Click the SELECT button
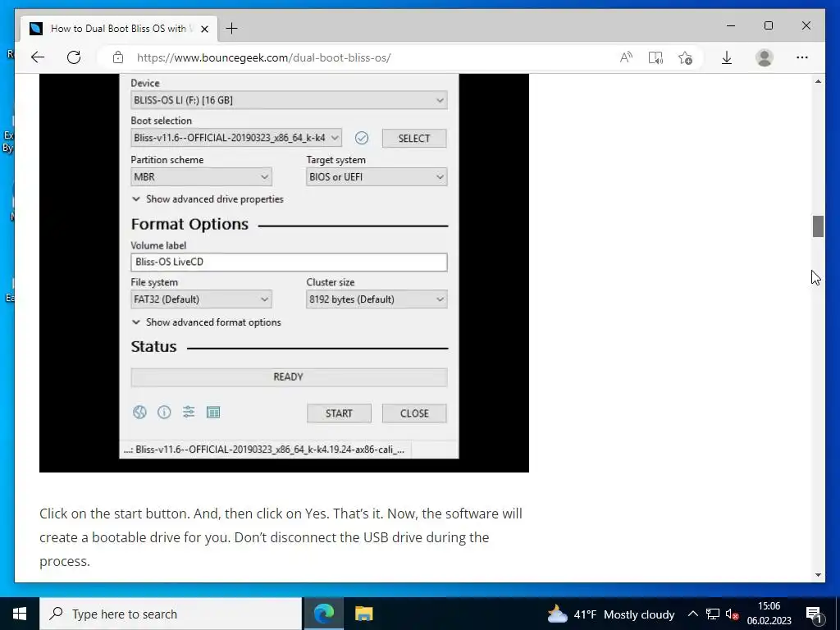Image resolution: width=840 pixels, height=630 pixels. [x=414, y=138]
